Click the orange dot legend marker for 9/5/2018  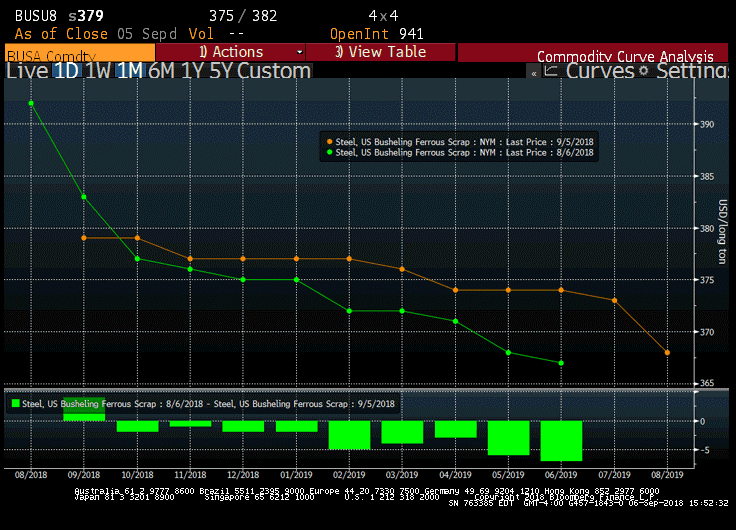329,143
